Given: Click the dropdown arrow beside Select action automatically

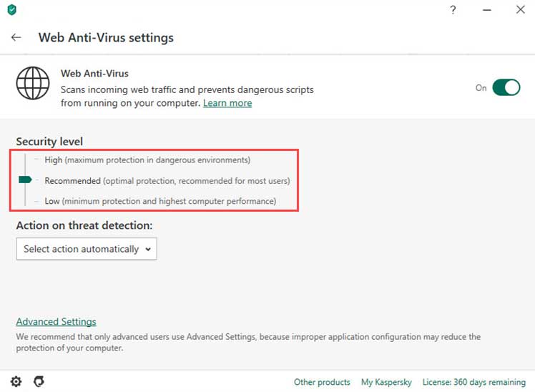Looking at the screenshot, I should point(148,250).
